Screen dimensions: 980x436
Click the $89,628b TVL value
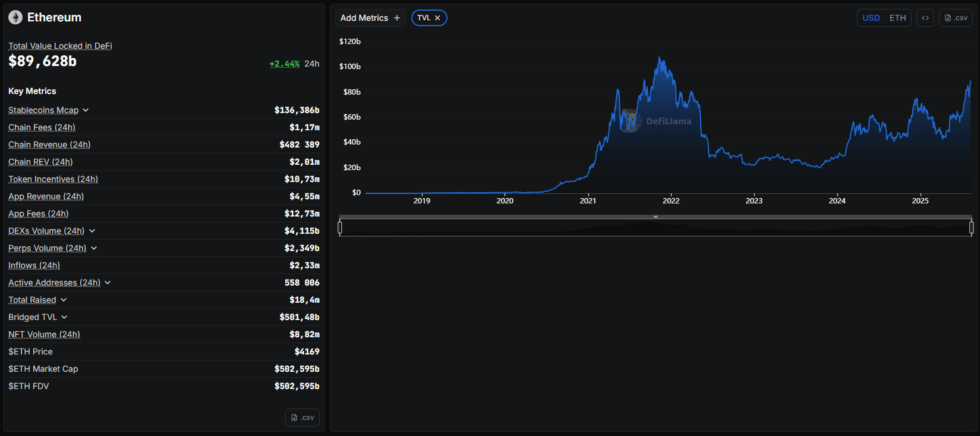point(42,61)
